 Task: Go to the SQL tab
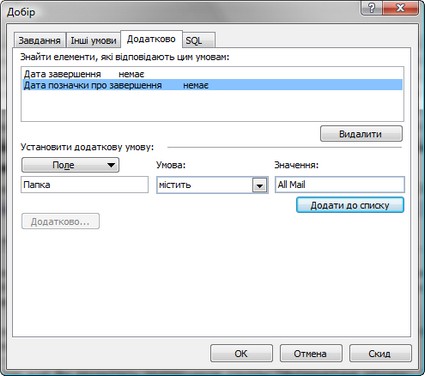(199, 40)
